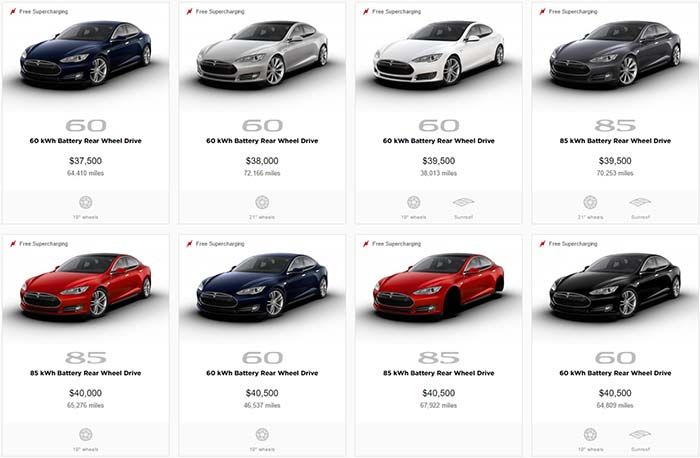
Task: Click wheels icon on $37,500 blue car card
Action: [x=86, y=202]
